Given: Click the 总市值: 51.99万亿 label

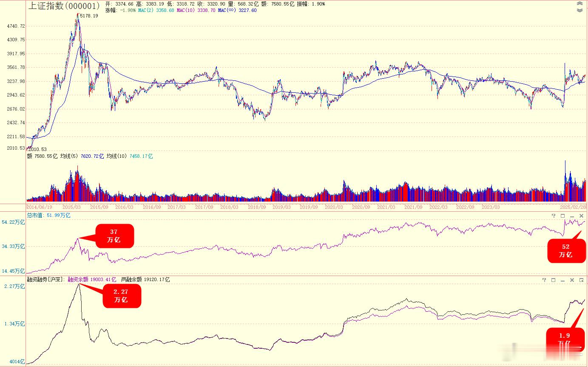Looking at the screenshot, I should coord(49,216).
